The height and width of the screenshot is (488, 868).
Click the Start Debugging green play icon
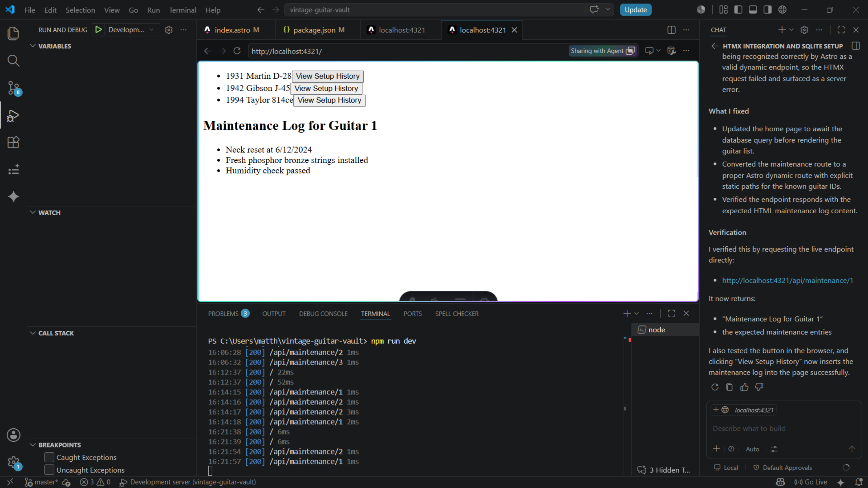[x=98, y=30]
